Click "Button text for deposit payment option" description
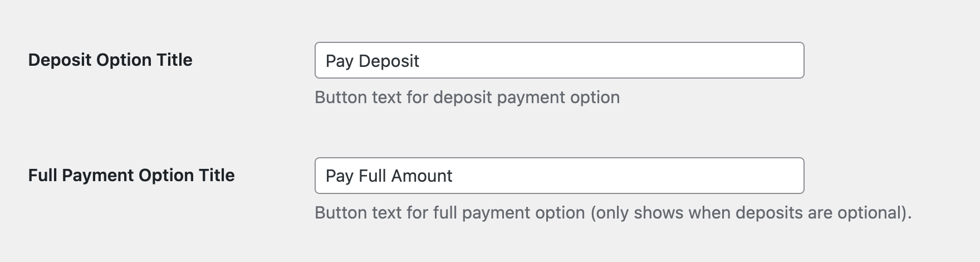 [x=467, y=98]
